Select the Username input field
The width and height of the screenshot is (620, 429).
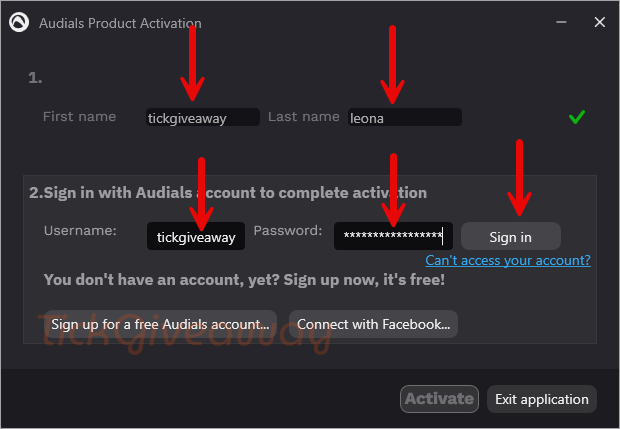pyautogui.click(x=196, y=236)
